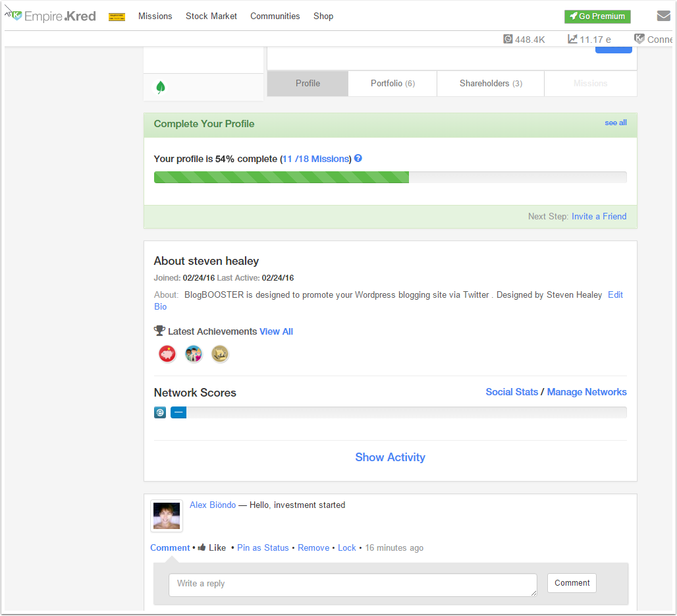Switch to the Portfolio tab
The width and height of the screenshot is (677, 616).
click(x=393, y=84)
